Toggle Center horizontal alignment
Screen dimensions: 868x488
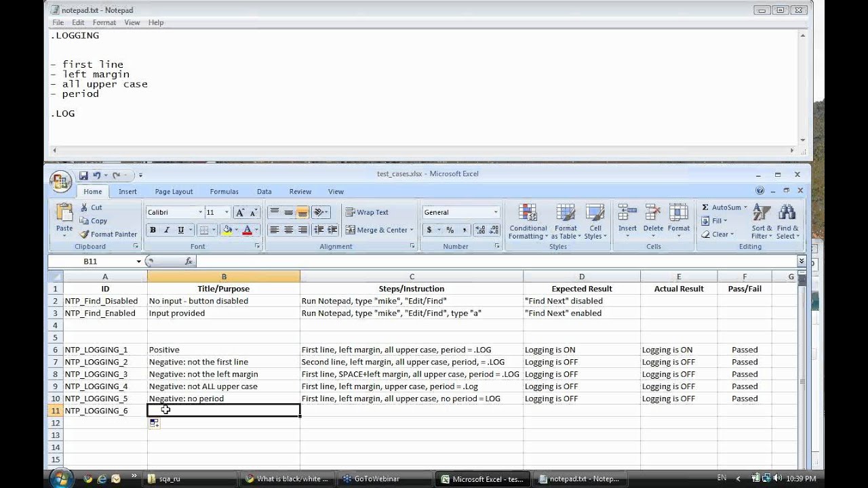(x=289, y=230)
